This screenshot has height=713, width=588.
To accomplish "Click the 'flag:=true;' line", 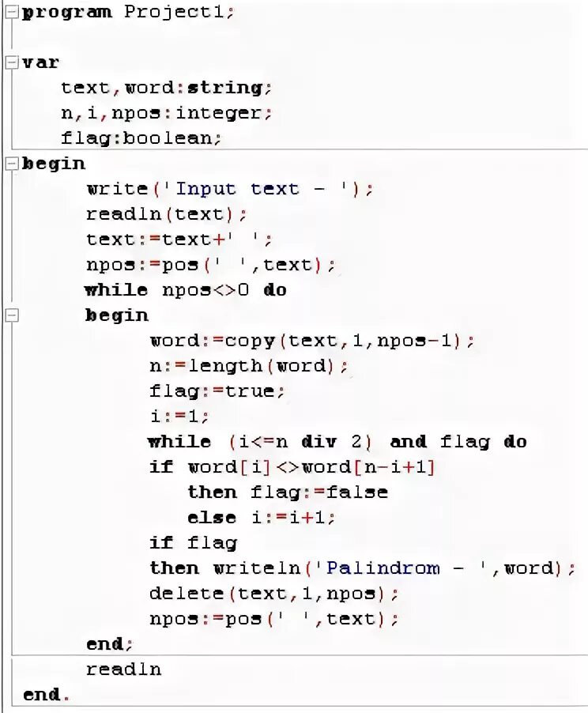I will [x=217, y=391].
